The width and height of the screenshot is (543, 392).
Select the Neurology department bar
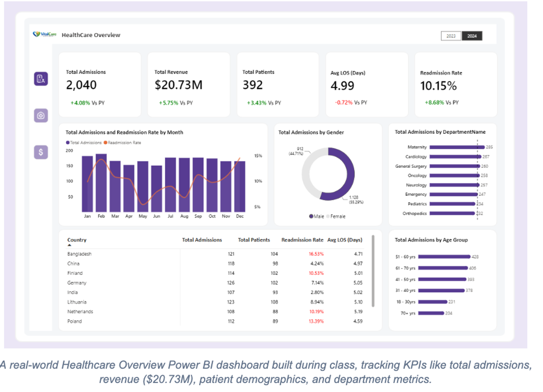[454, 185]
